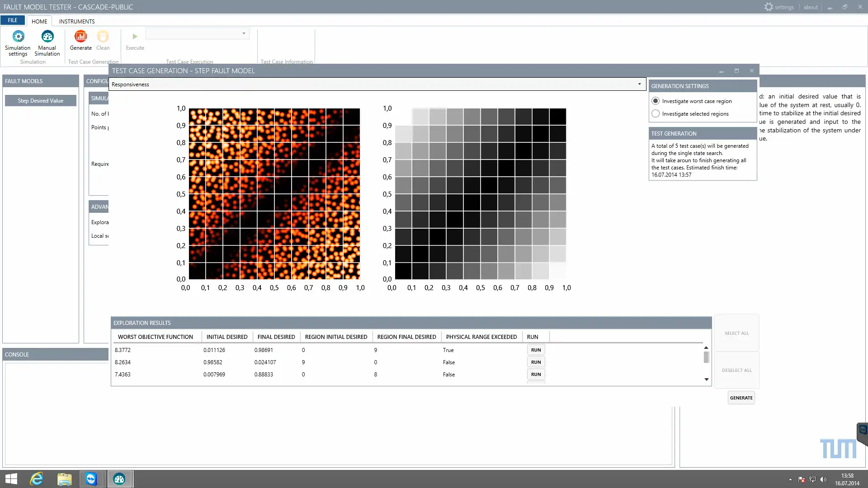868x488 pixels.
Task: Click RUN for the 8.3772 worst objective result
Action: click(535, 350)
